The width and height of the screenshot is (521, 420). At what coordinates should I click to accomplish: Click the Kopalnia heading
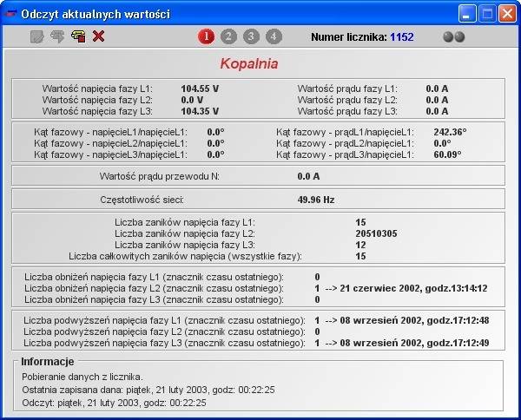point(260,63)
